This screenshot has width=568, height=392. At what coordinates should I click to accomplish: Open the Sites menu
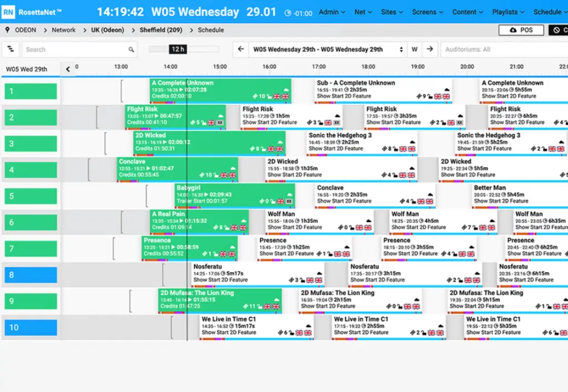click(392, 12)
